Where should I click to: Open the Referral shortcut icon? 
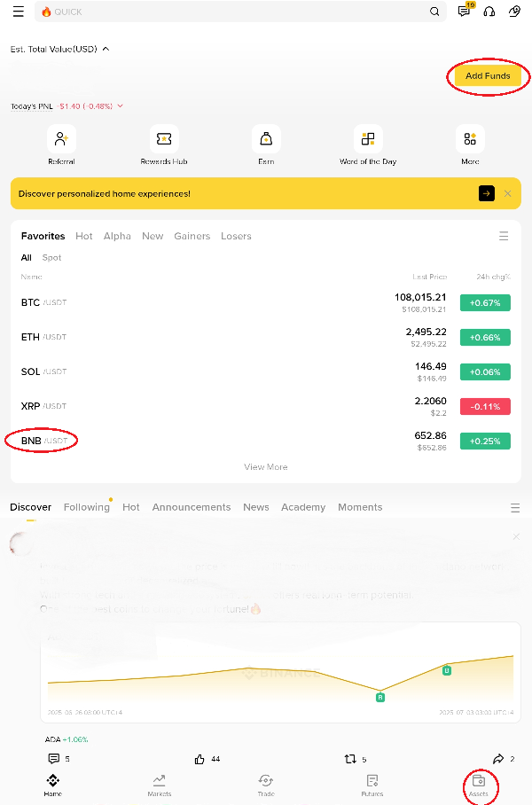click(x=61, y=138)
